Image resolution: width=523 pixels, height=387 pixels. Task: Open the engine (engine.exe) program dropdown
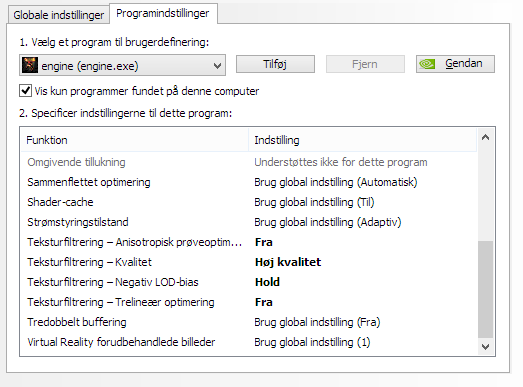coord(122,65)
